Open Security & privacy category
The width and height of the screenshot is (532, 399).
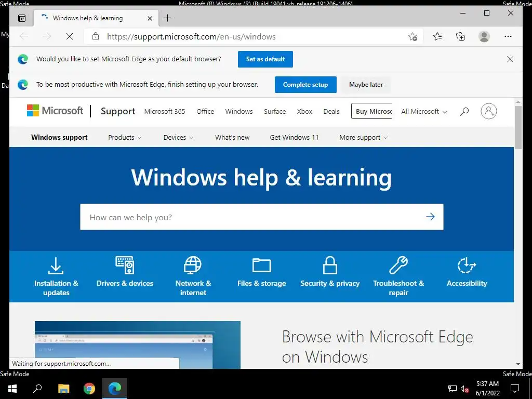coord(330,272)
